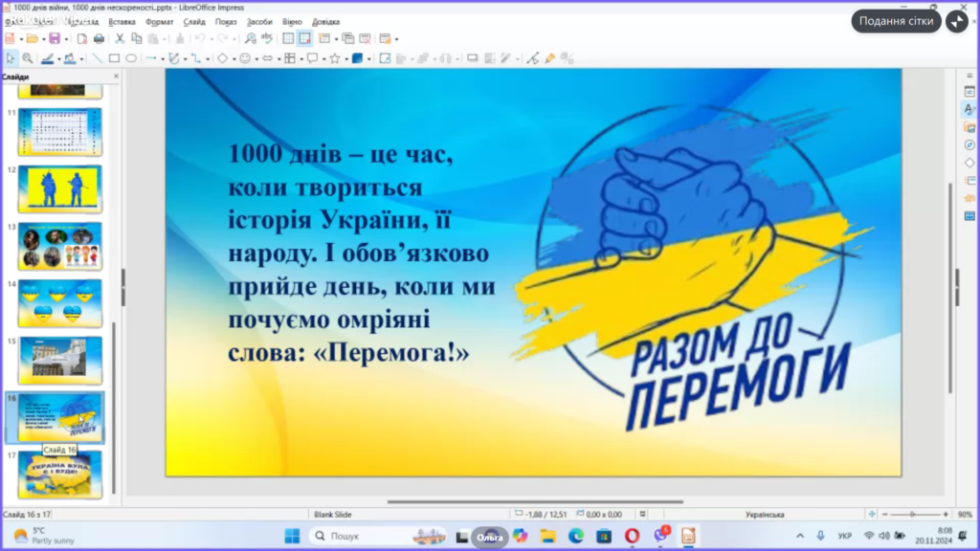This screenshot has height=551, width=980.
Task: Click the Cut scissors icon
Action: point(120,38)
